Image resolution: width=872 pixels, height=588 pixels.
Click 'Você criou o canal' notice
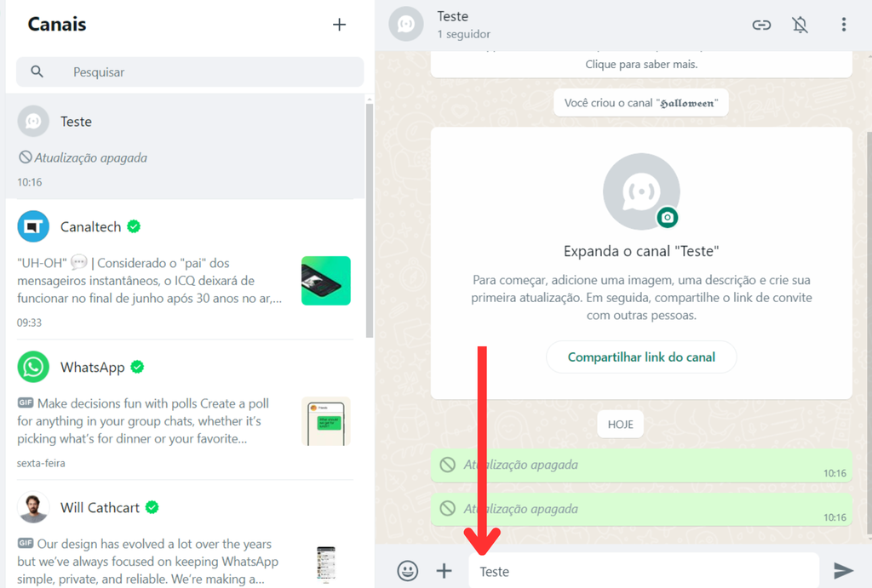point(640,103)
